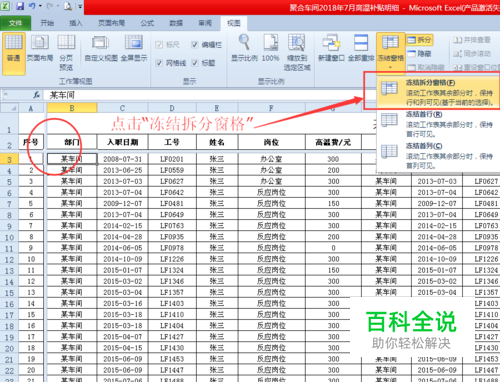Open Page Break Preview (分页预览) icon

66,53
